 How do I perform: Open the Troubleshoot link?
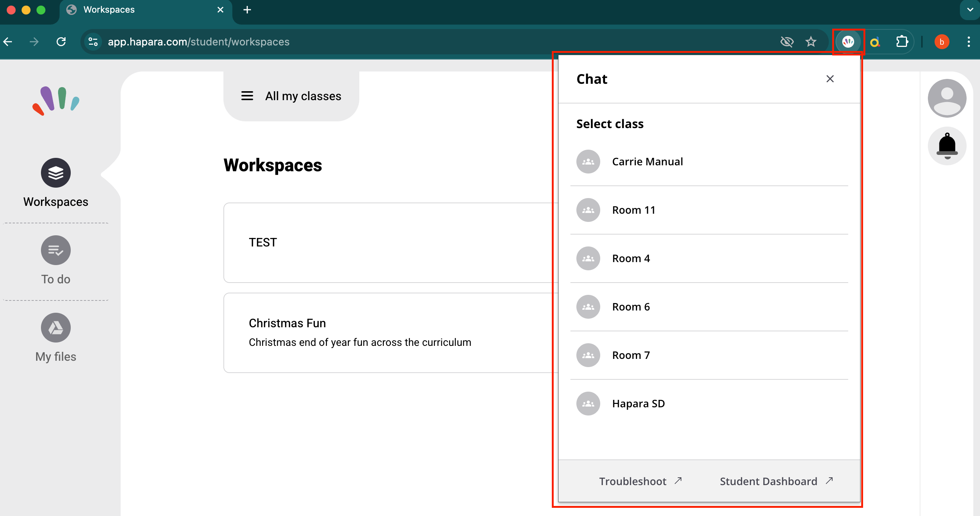pyautogui.click(x=640, y=481)
